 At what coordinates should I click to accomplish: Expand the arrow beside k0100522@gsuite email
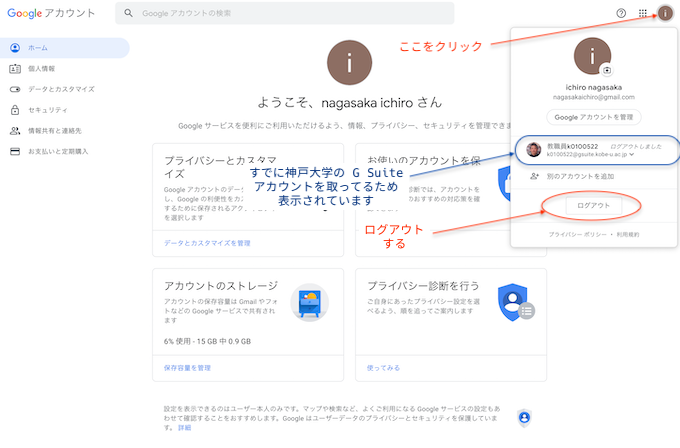(x=631, y=154)
